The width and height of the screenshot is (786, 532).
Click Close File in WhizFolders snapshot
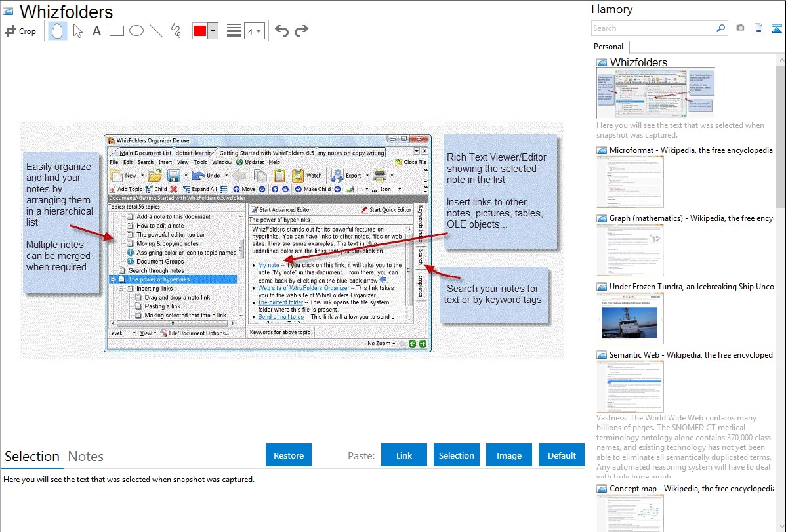pyautogui.click(x=411, y=162)
